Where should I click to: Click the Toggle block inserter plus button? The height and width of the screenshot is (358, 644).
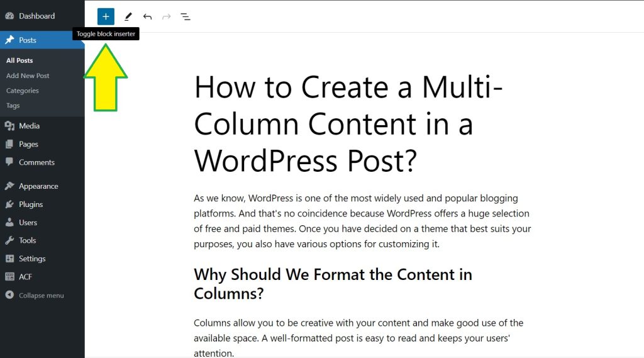click(106, 16)
